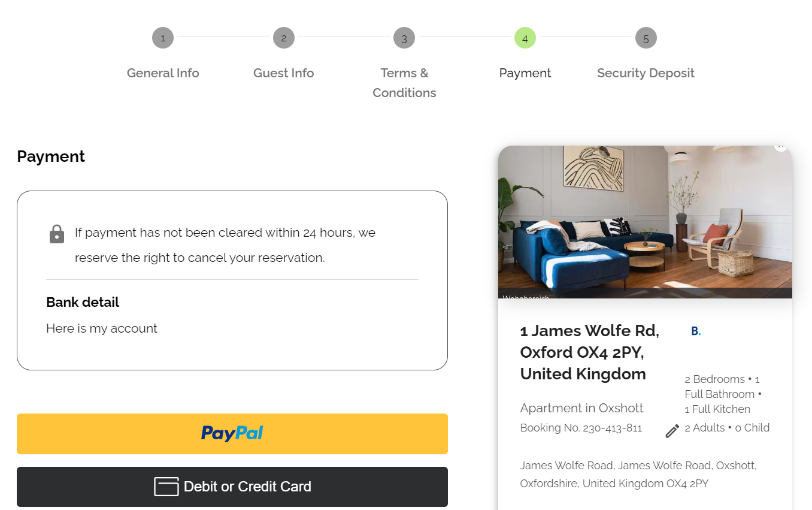Click the card icon on Debit button
This screenshot has height=510, width=812.
[x=166, y=487]
